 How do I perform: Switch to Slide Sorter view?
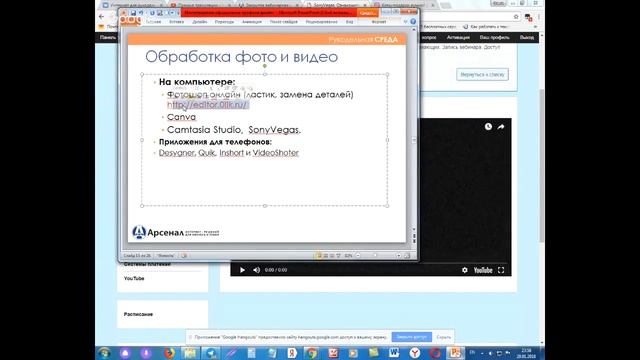point(326,256)
